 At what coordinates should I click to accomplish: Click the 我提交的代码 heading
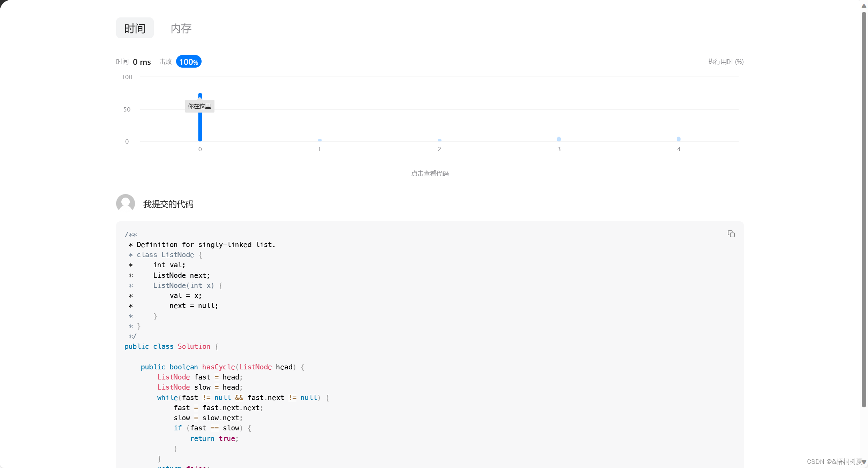[x=168, y=204]
